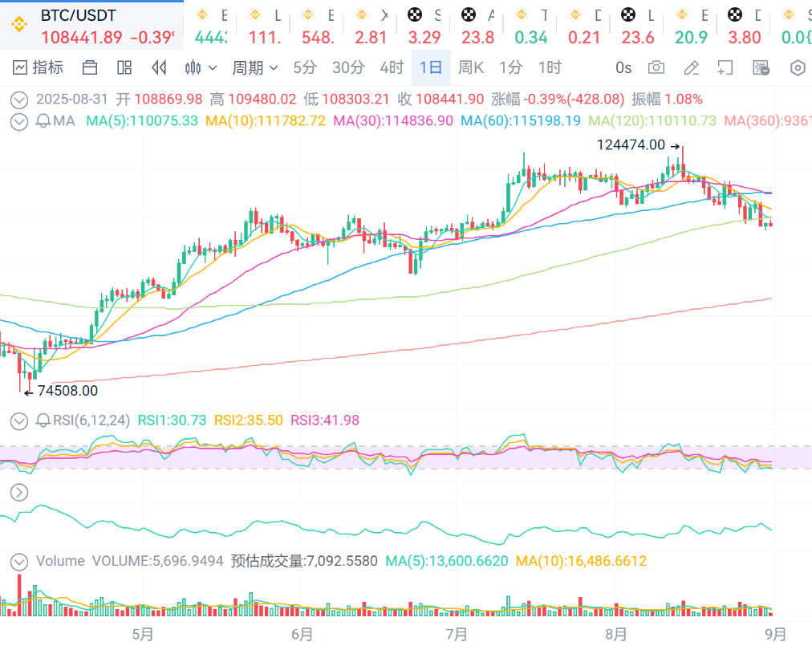
Task: Open the chart type dropdown arrow
Action: click(x=213, y=68)
